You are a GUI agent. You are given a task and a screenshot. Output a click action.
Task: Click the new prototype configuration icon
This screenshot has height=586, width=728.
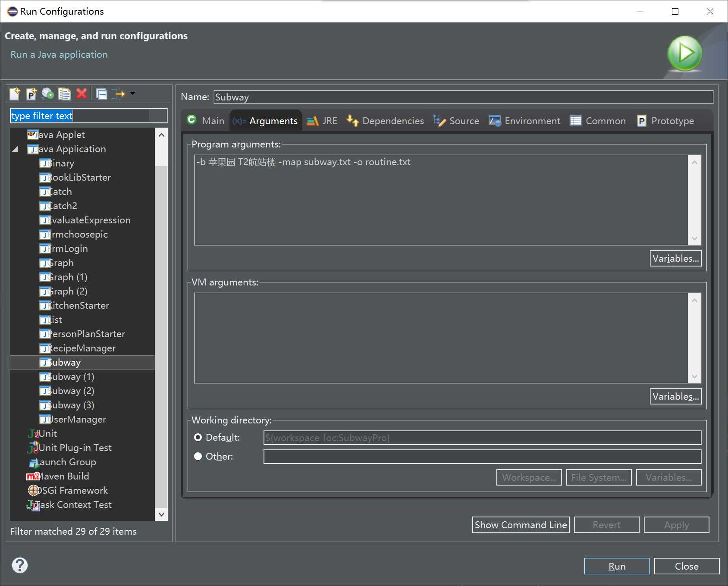(x=31, y=94)
